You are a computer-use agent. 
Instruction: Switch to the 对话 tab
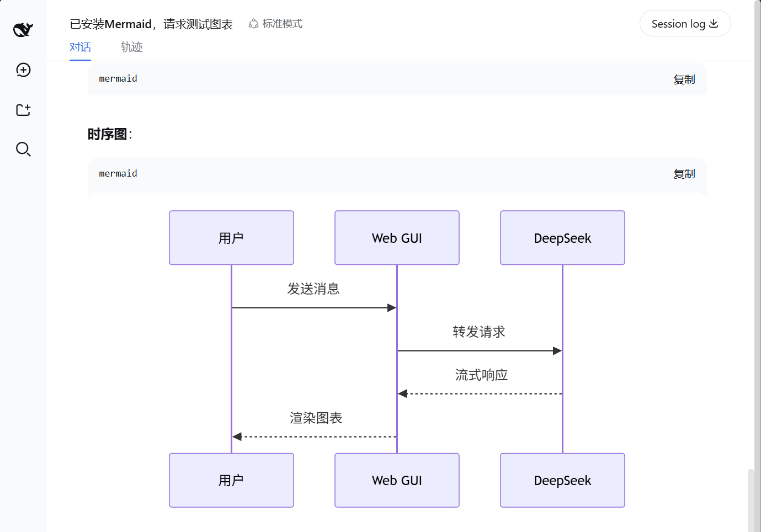(80, 47)
